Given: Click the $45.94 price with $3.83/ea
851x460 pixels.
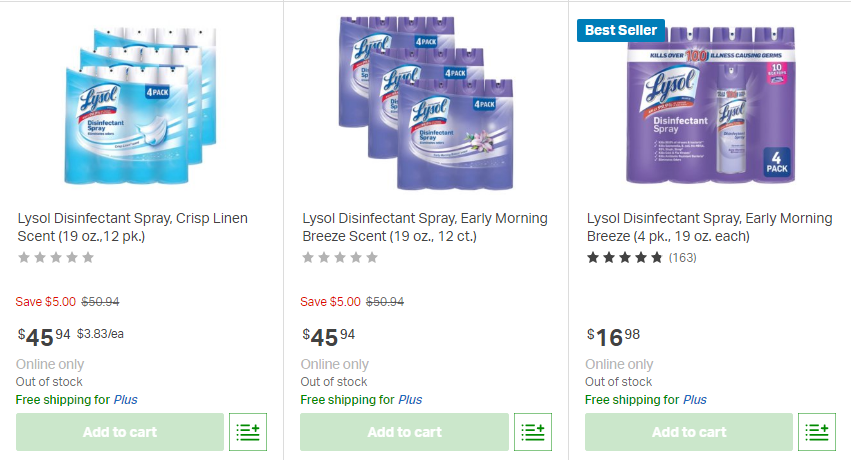Looking at the screenshot, I should 45,336.
